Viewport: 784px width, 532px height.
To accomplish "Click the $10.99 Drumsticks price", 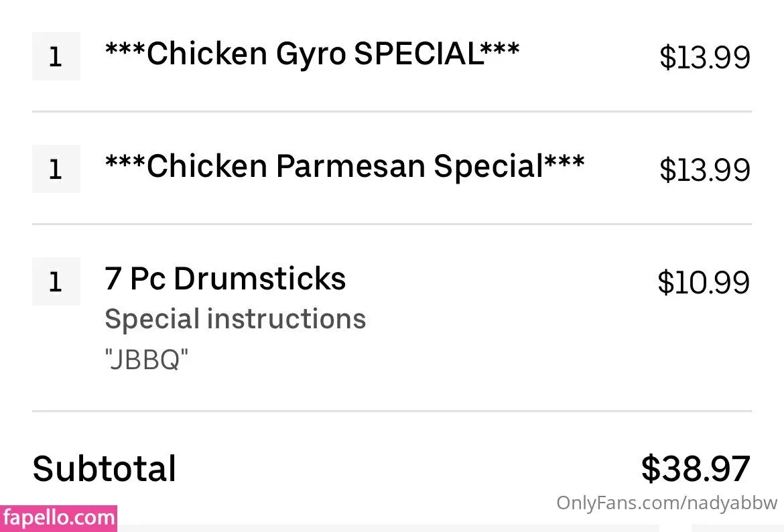I will [x=703, y=283].
